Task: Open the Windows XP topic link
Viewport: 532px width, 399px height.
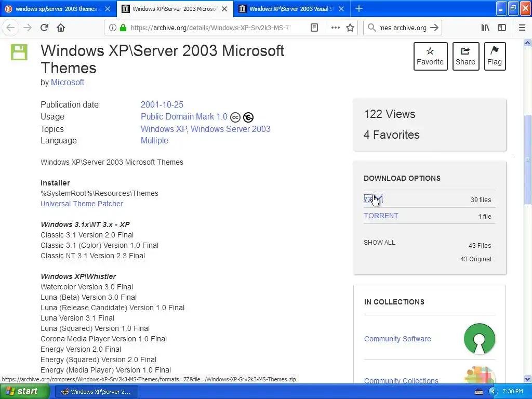Action: point(164,129)
